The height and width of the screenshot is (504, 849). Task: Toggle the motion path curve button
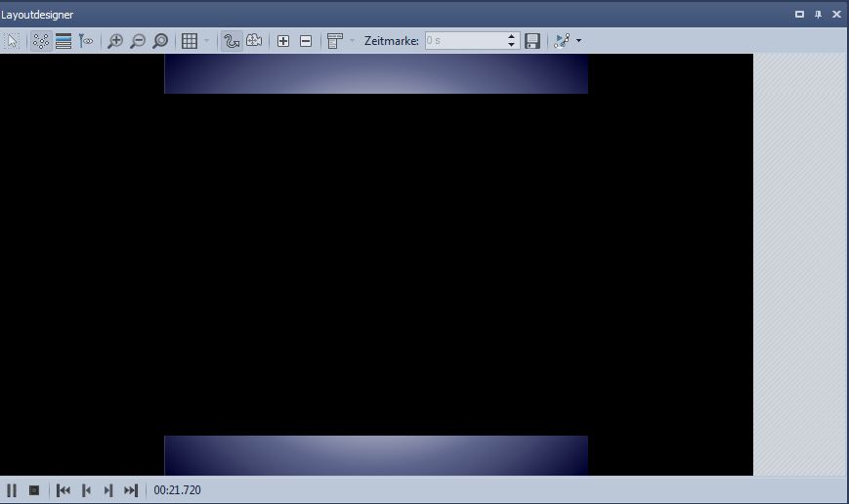point(232,41)
